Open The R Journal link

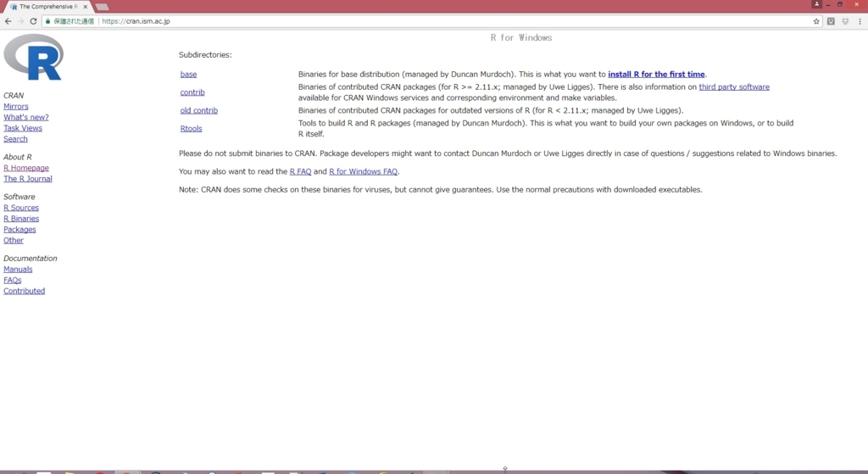point(28,179)
